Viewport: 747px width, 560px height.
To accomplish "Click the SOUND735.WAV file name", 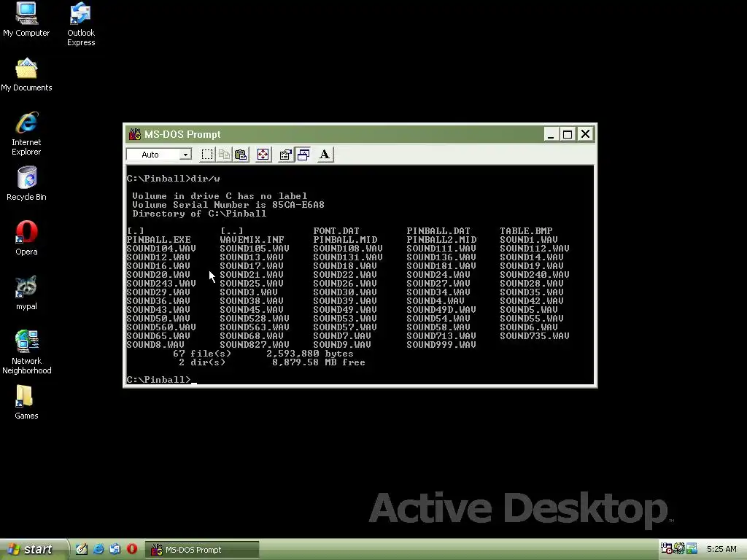I will pos(535,336).
